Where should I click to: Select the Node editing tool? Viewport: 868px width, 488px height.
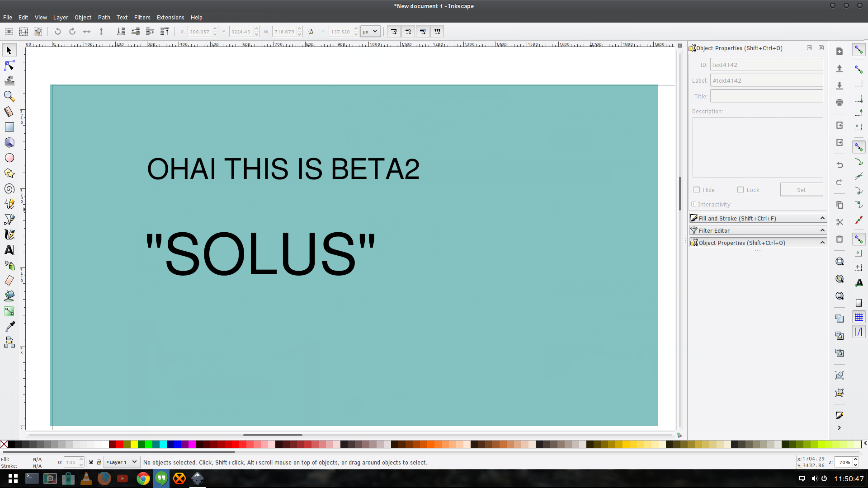pos(9,66)
